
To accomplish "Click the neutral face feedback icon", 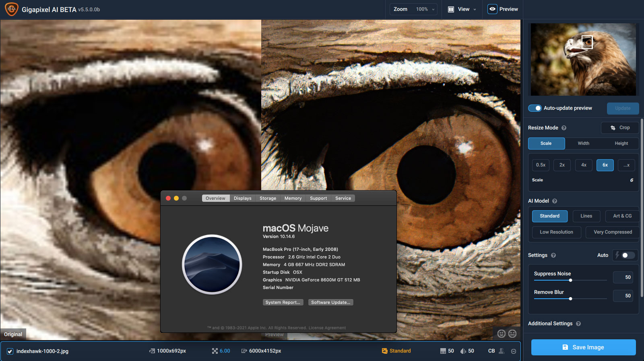I will (x=512, y=334).
